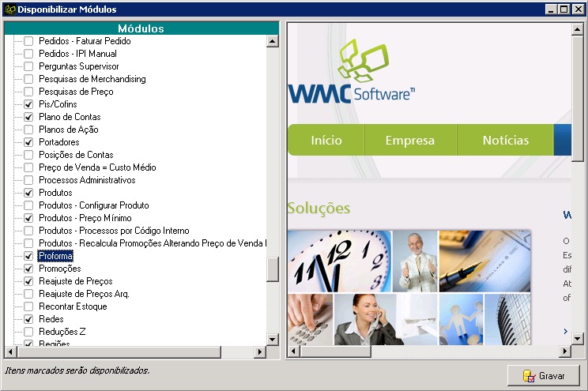Click the small arrow under the Soluções text
Image resolution: width=588 pixels, height=391 pixels.
(566, 330)
